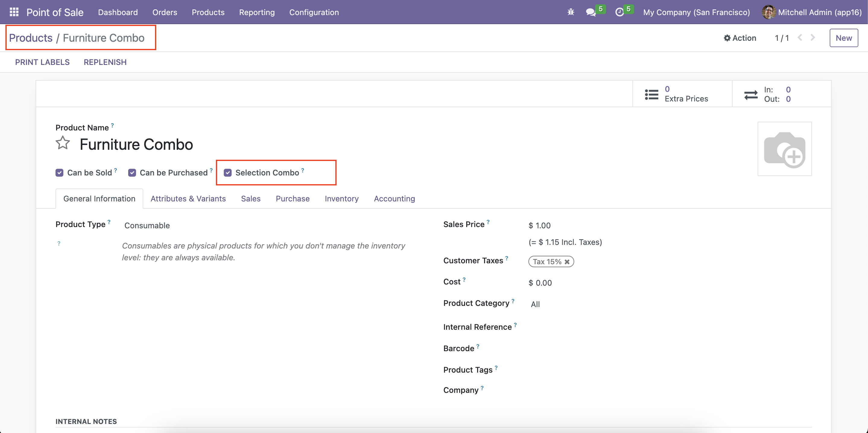Upload product image via camera placeholder
The image size is (868, 433).
click(784, 149)
